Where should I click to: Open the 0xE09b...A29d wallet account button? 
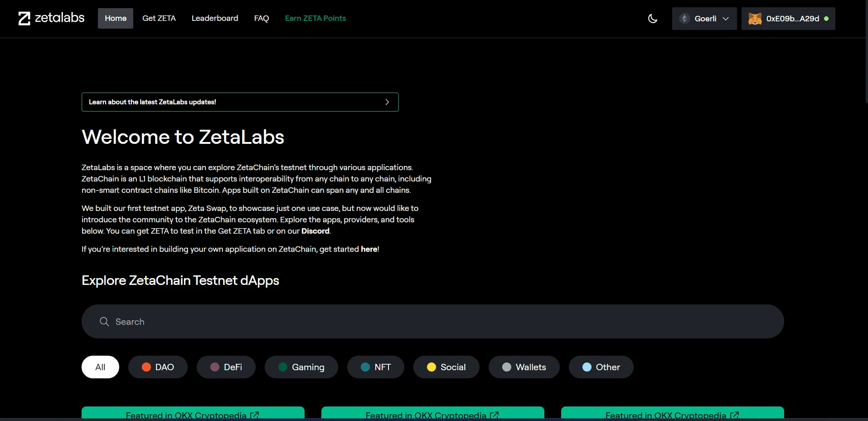pyautogui.click(x=788, y=19)
